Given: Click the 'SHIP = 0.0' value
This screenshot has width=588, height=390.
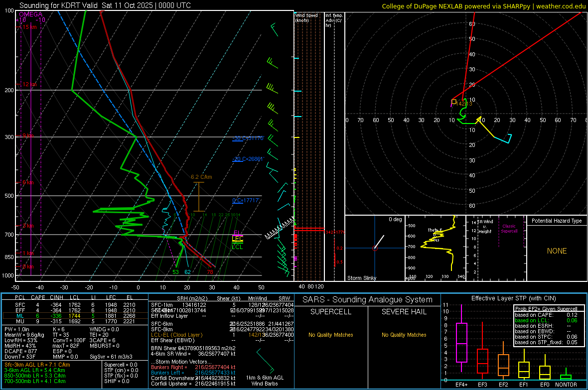Looking at the screenshot, I should point(116,381).
